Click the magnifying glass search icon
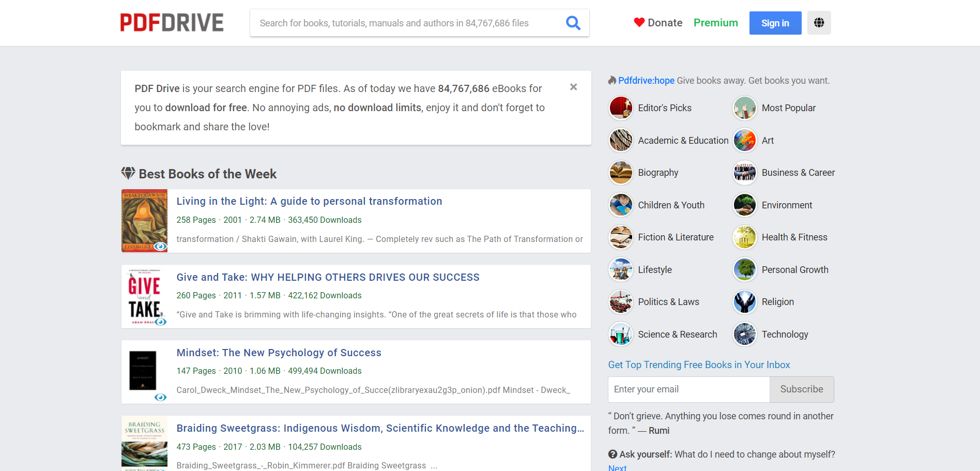 point(573,23)
